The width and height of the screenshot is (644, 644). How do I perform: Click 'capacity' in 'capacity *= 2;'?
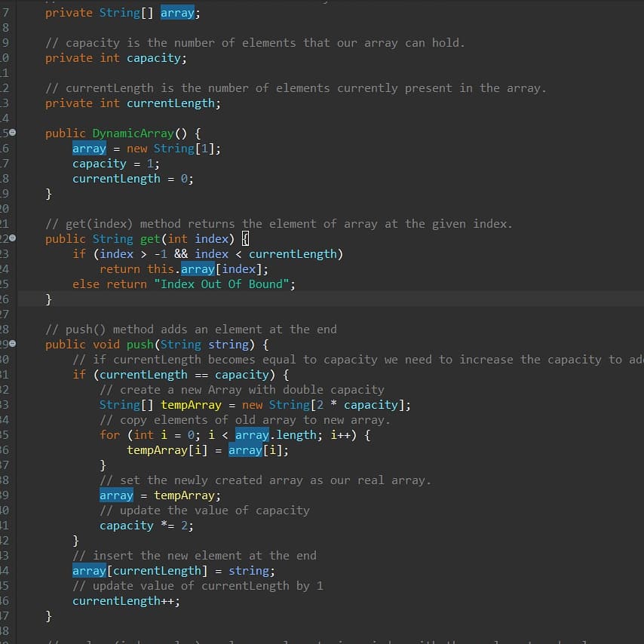[x=127, y=526]
